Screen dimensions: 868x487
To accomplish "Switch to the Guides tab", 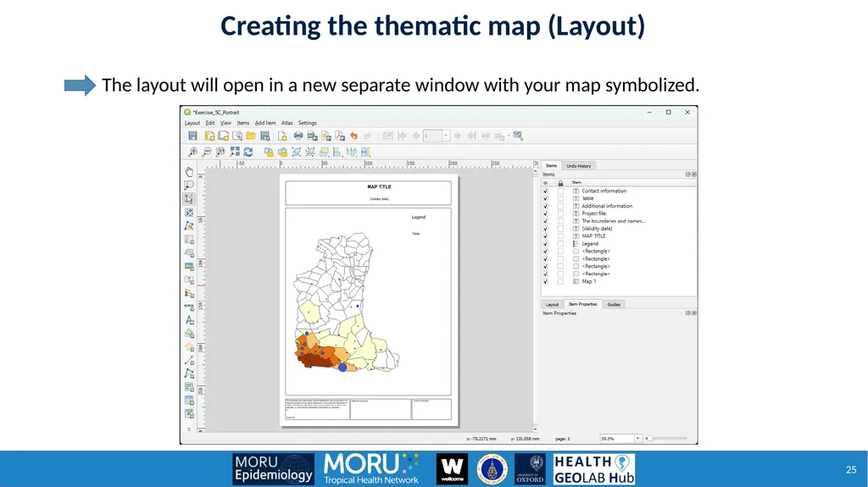I will 614,304.
